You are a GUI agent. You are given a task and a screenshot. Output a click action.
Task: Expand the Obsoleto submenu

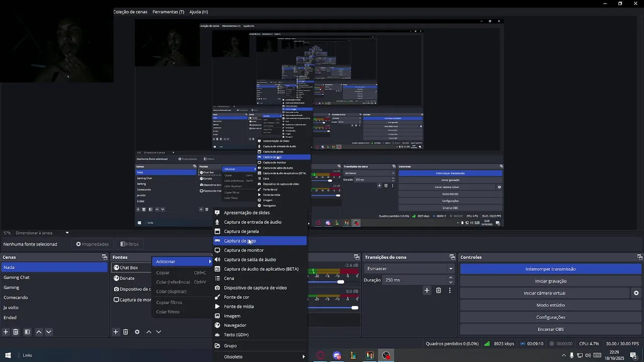point(260,357)
